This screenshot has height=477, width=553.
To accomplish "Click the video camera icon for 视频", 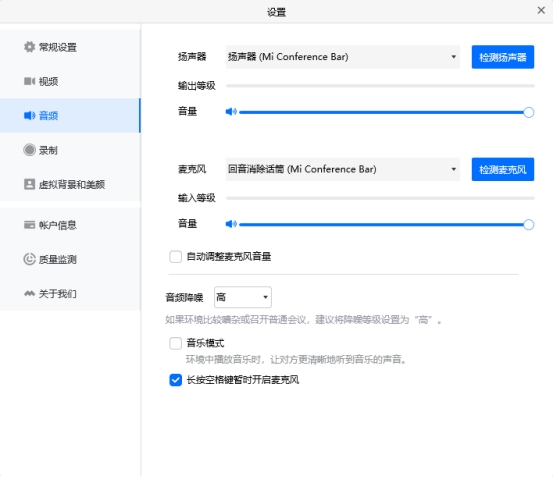I will (29, 81).
